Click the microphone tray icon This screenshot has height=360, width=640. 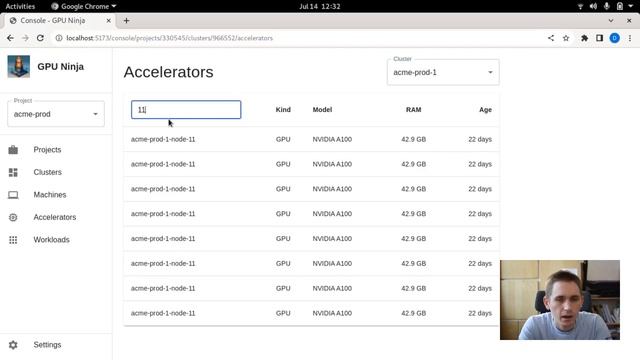pyautogui.click(x=607, y=6)
